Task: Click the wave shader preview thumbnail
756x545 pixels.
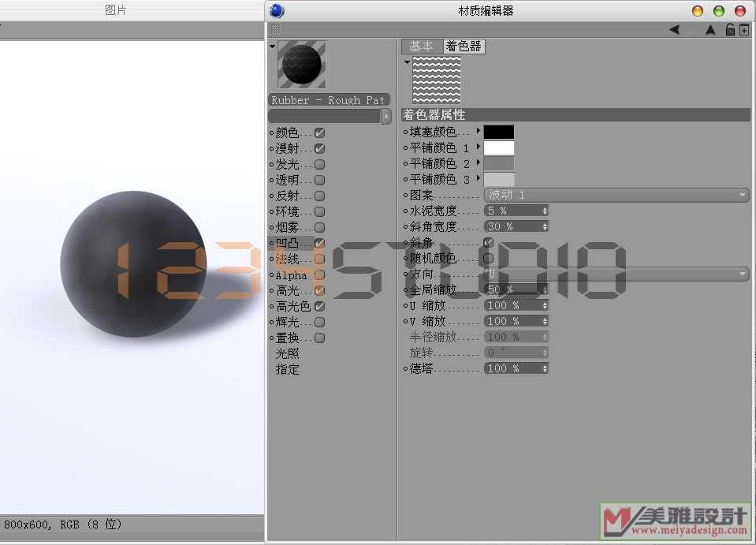Action: coord(436,79)
